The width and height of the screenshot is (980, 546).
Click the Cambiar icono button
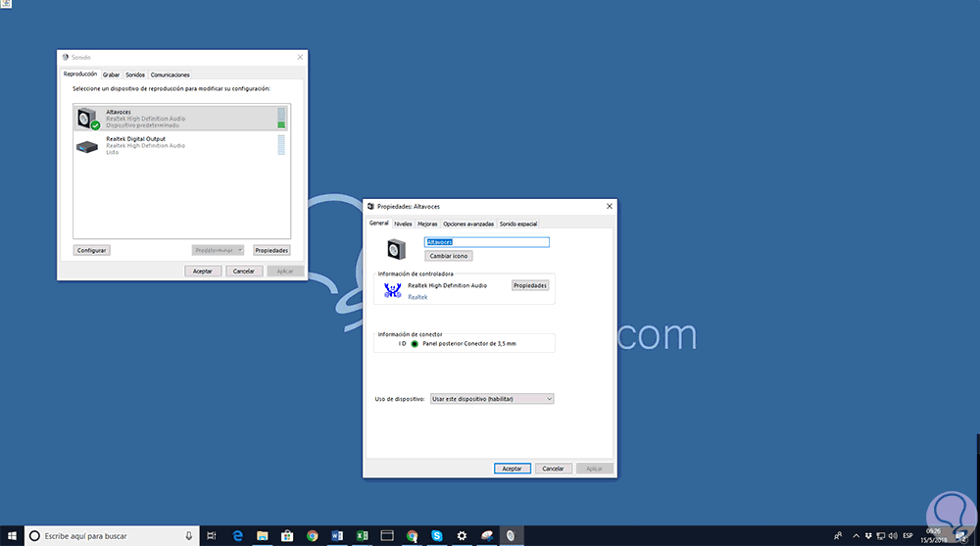click(449, 256)
